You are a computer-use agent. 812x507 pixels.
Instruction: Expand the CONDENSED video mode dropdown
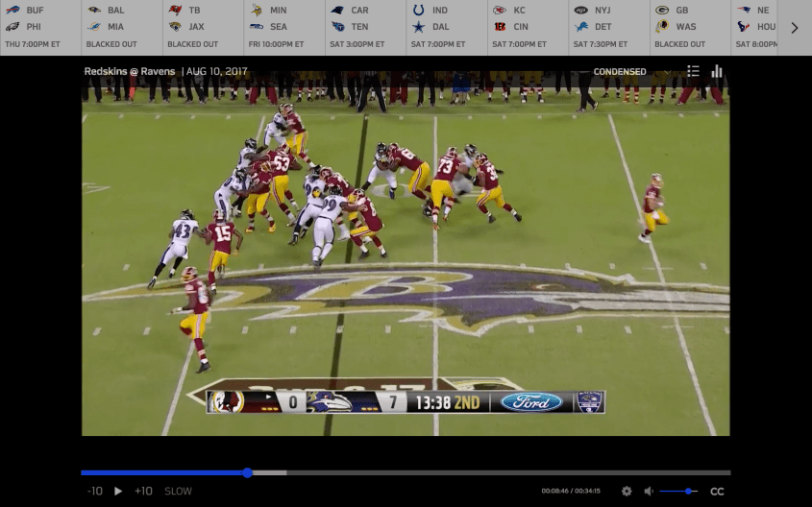[x=619, y=71]
